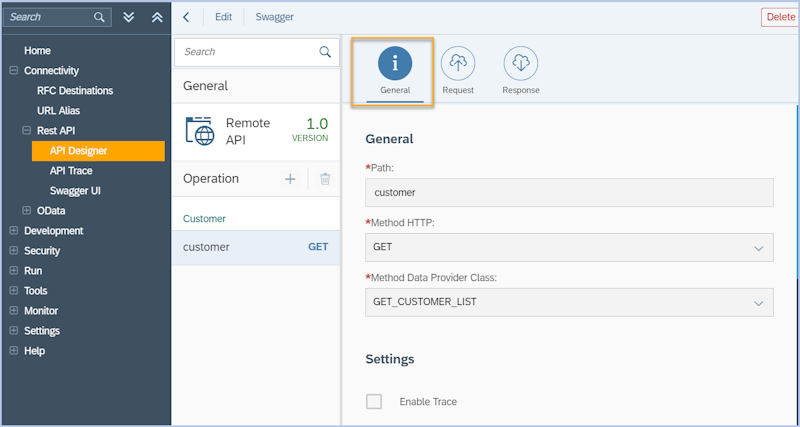The image size is (800, 427).
Task: Click the double-chevron up icon in sidebar
Action: click(156, 17)
